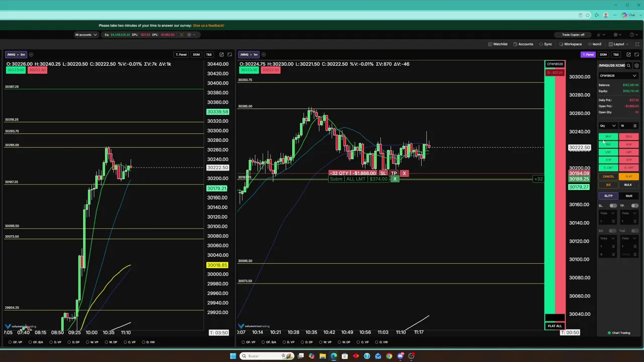Add a tab next to /MNQ 1m chart

pyautogui.click(x=264, y=54)
